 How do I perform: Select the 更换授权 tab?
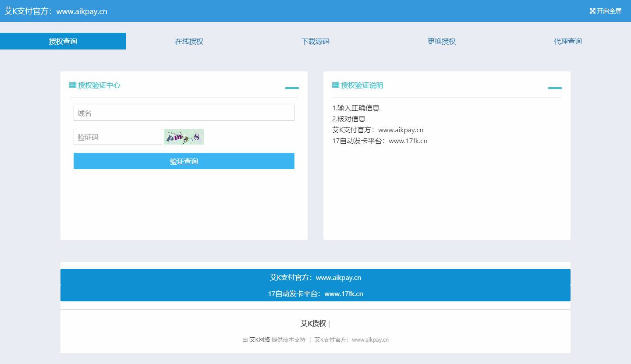tap(441, 41)
